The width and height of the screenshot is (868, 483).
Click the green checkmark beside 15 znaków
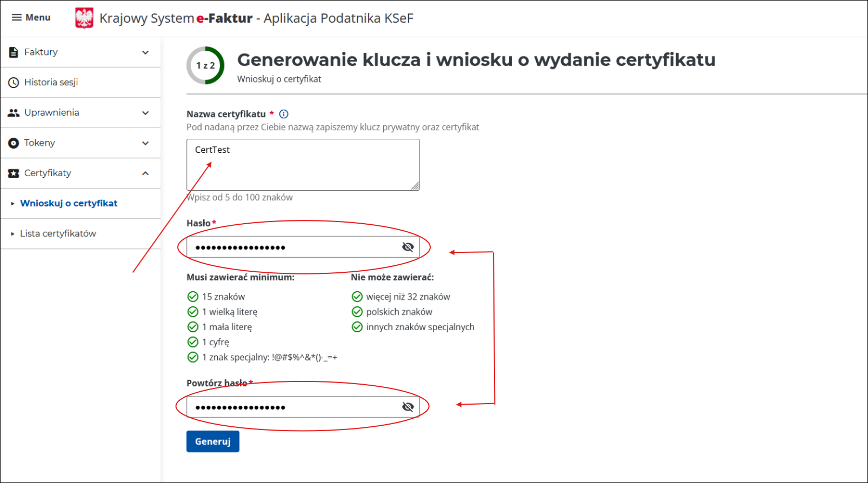tap(193, 296)
